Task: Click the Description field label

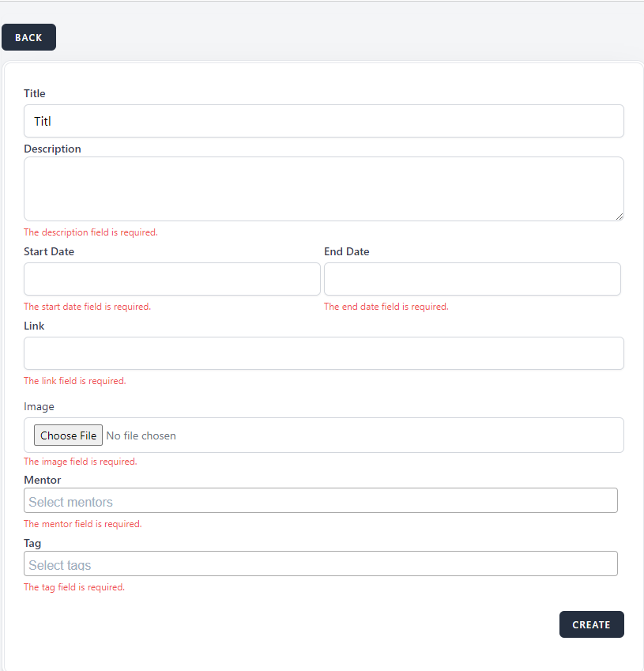Action: pos(52,149)
